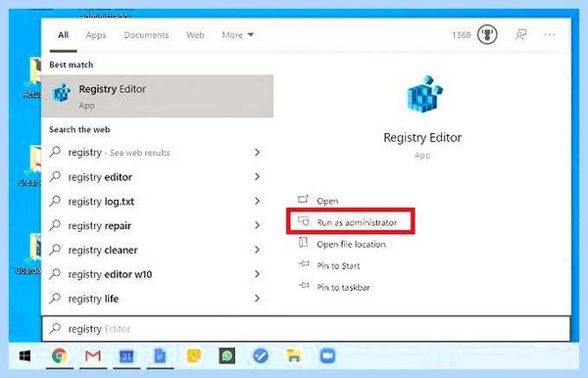Click the 1369 rewards points counter
The width and height of the screenshot is (588, 378).
(x=461, y=35)
